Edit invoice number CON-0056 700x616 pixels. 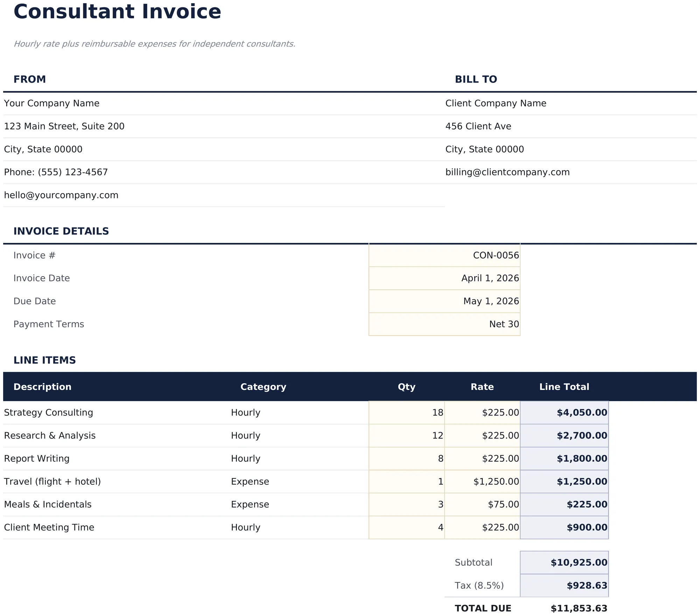pyautogui.click(x=444, y=255)
